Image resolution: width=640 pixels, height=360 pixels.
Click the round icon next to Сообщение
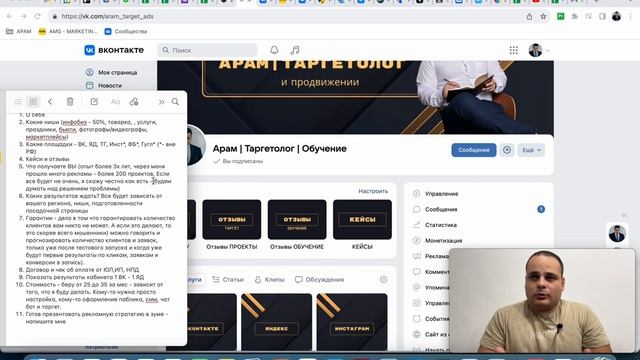pyautogui.click(x=507, y=150)
